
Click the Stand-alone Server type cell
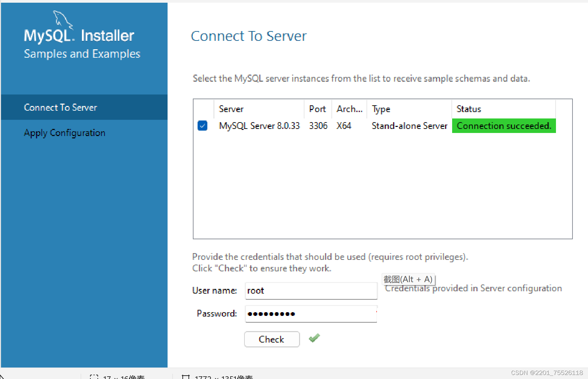(x=409, y=126)
